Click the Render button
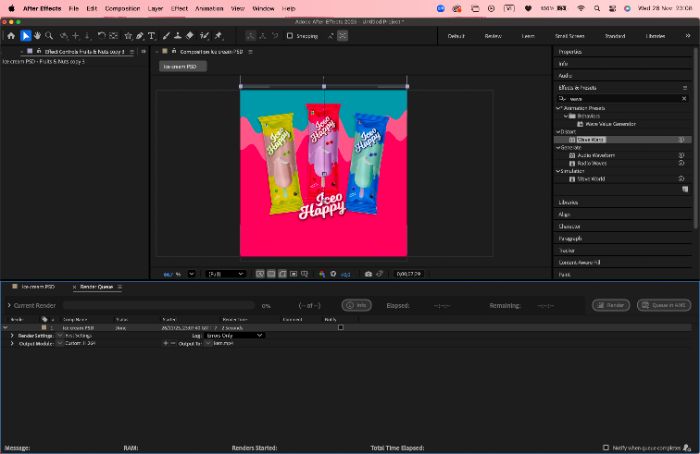This screenshot has height=454, width=700. 611,305
